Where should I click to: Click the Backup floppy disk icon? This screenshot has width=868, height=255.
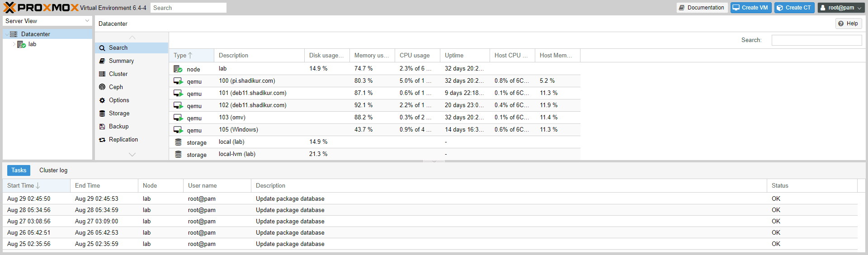pos(102,127)
